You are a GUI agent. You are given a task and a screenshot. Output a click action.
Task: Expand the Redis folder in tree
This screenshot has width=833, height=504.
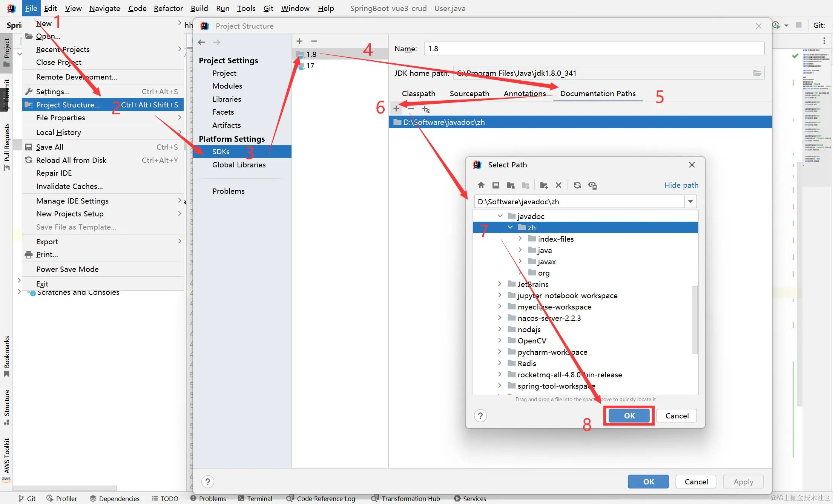[x=500, y=363]
